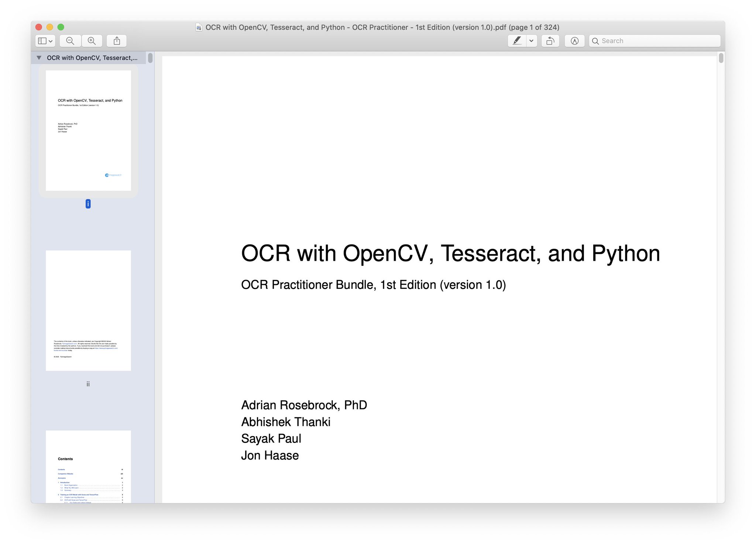
Task: Collapse the OCR with OpenCV sidebar disclosure triangle
Action: tap(39, 58)
